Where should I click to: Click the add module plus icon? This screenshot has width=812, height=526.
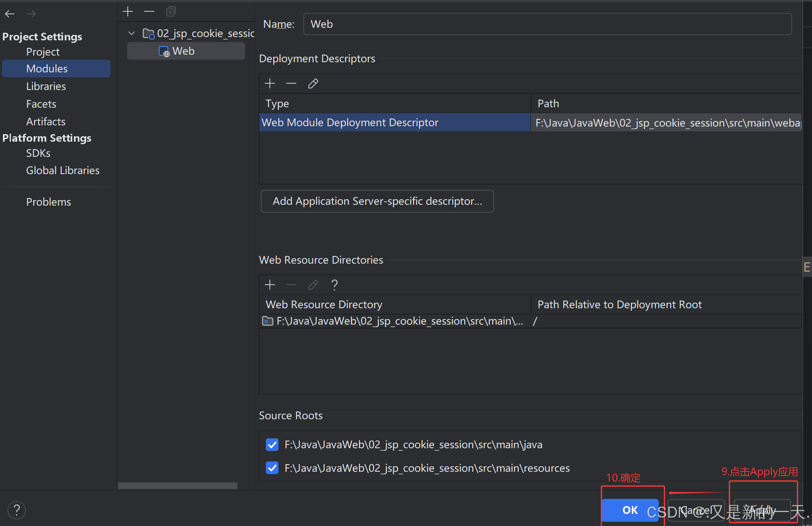[128, 11]
